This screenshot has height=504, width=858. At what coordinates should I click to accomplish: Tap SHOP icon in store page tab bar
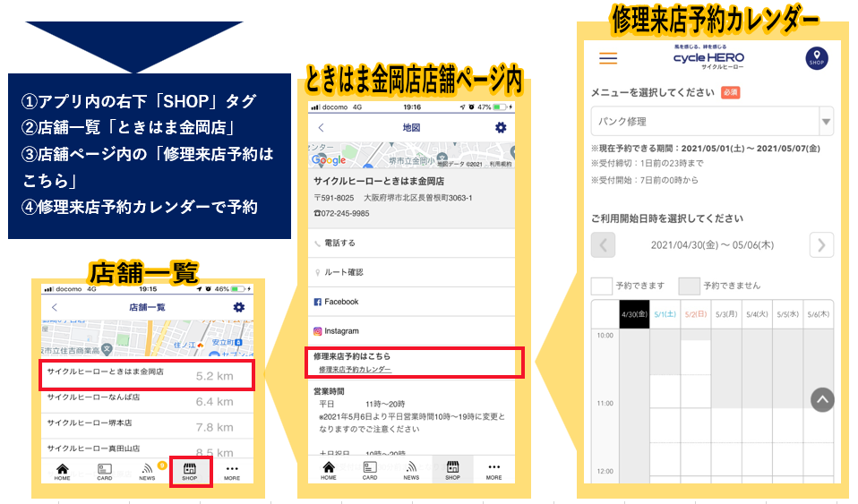point(452,470)
